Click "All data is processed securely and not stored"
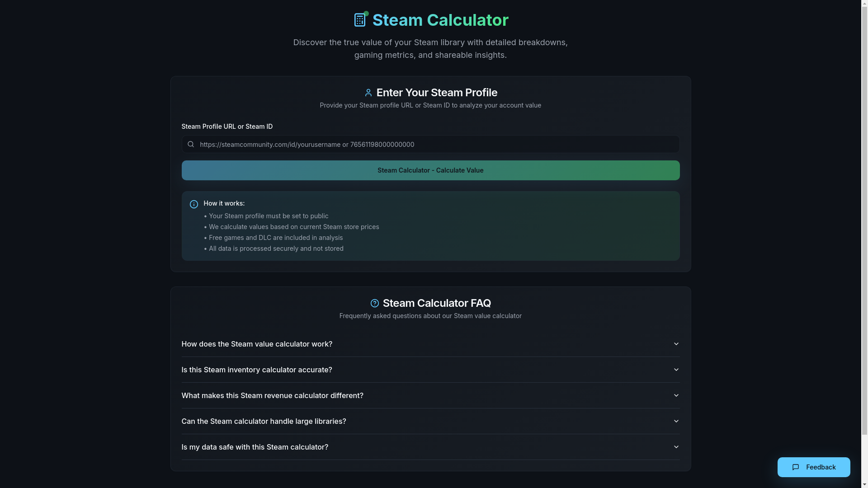The height and width of the screenshot is (488, 868). [x=276, y=249]
